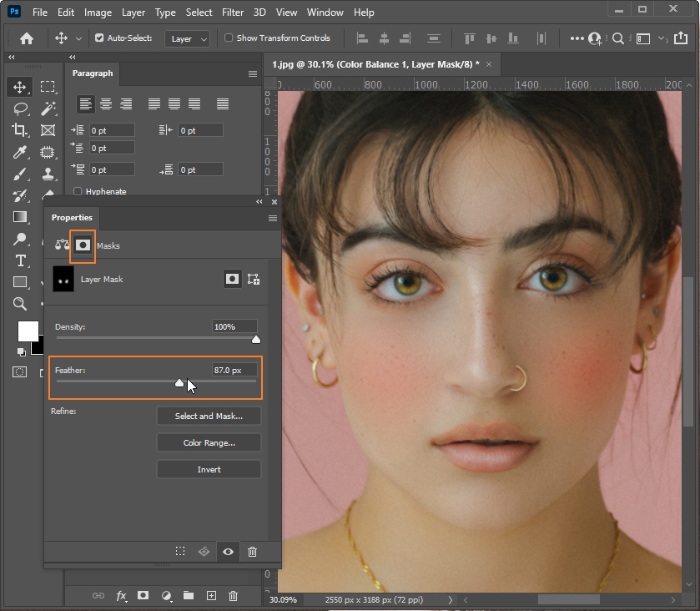Click the Feather slider handle
Image resolution: width=700 pixels, height=611 pixels.
pos(179,383)
